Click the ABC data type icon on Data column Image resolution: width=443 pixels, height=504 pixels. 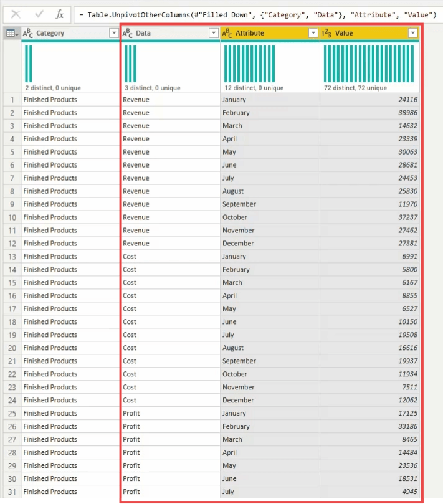(128, 33)
